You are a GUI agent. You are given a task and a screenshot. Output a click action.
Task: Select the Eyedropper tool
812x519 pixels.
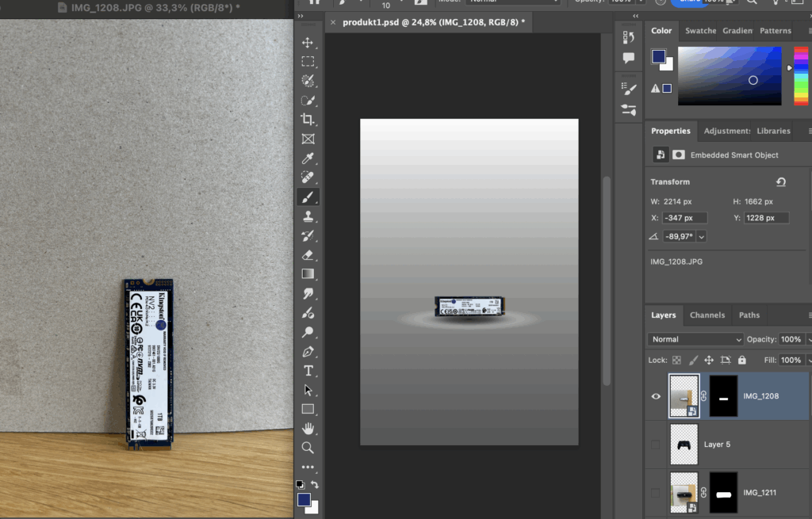tap(308, 158)
